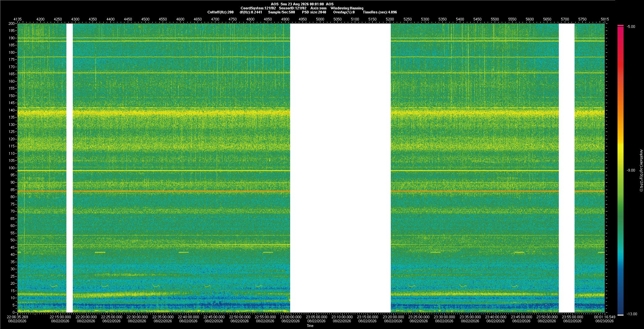Click the '23:55:00.000' time-axis label
644x329 pixels.
(572, 317)
